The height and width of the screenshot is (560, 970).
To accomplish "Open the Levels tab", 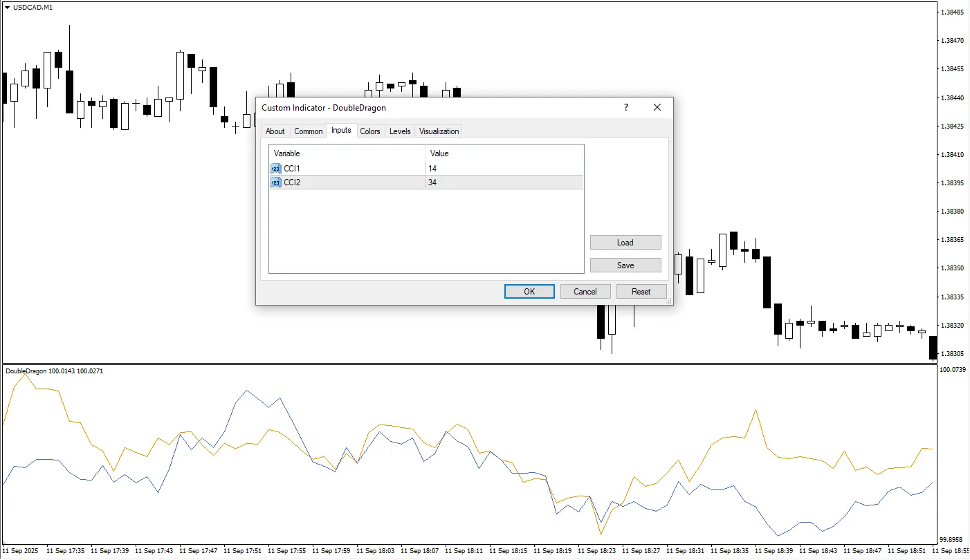I will tap(400, 131).
